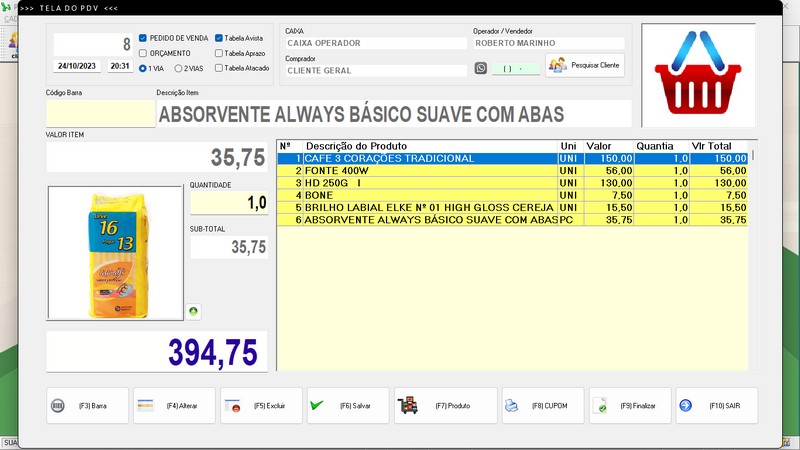Click the green plus icon beside the product image
The image size is (800, 450).
[x=193, y=311]
